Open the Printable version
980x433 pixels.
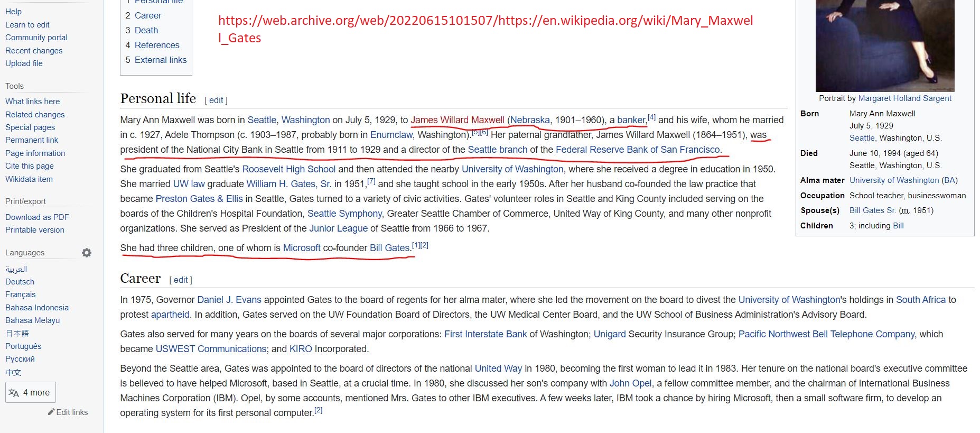pos(35,230)
